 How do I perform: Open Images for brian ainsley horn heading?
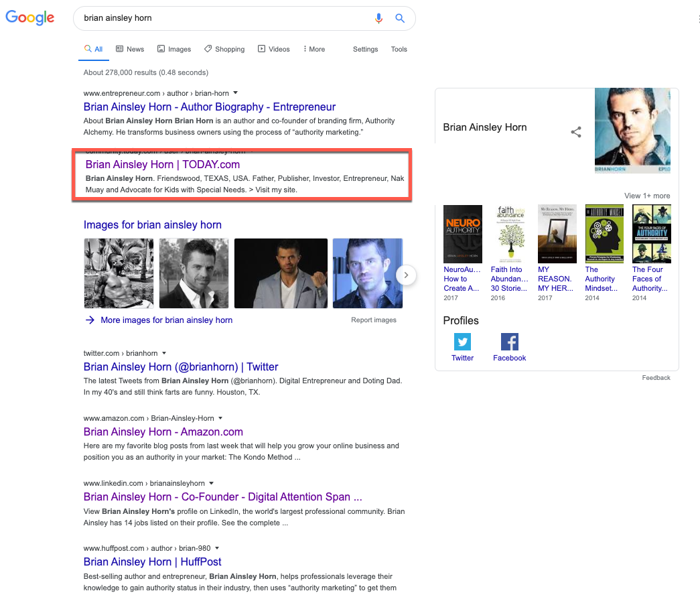(x=152, y=224)
